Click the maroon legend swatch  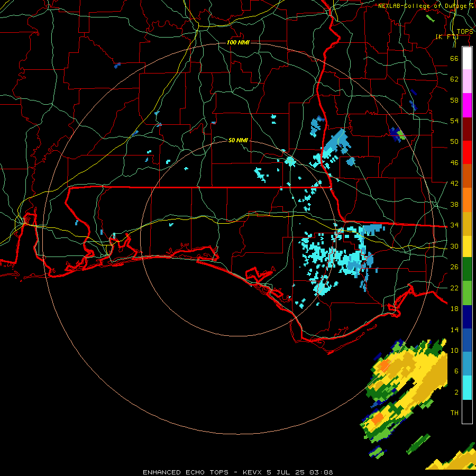467,129
